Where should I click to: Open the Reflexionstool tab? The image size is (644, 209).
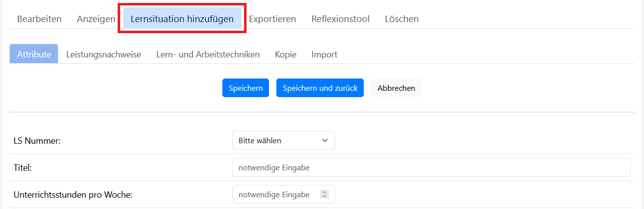[x=340, y=19]
